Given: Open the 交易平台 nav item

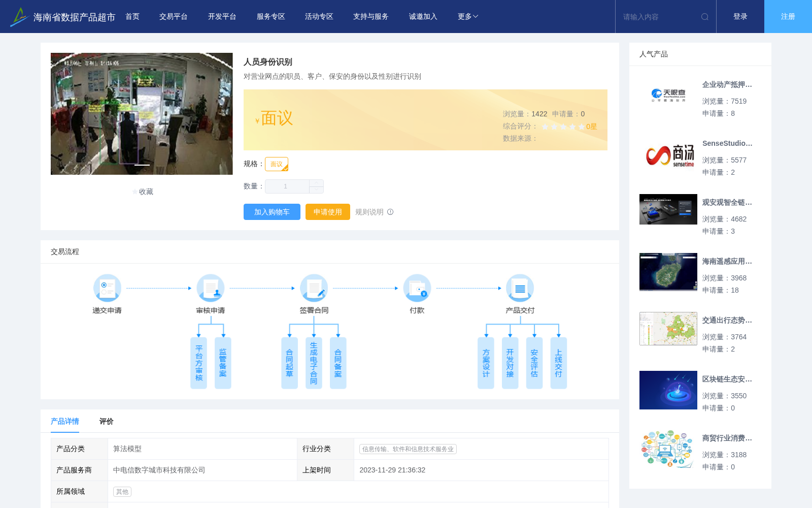Looking at the screenshot, I should (x=174, y=17).
